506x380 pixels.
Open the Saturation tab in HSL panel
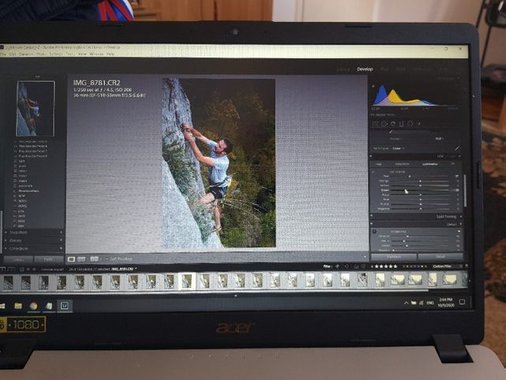(x=402, y=164)
